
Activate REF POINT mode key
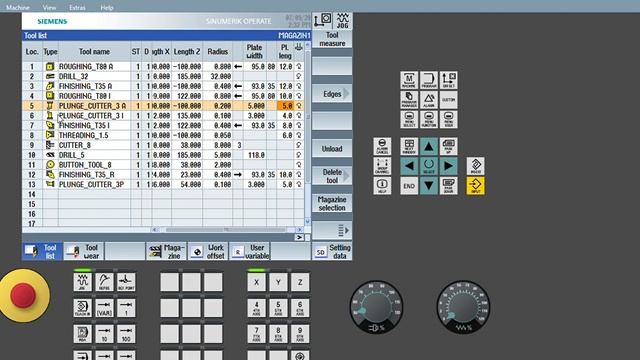click(126, 282)
